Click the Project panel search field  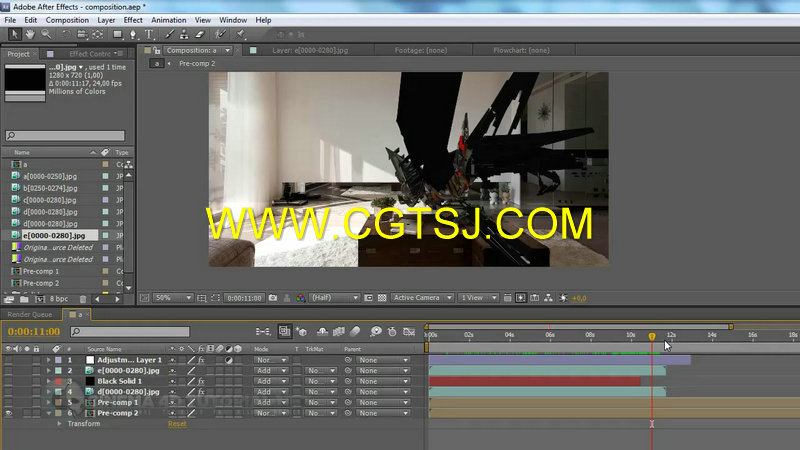click(65, 136)
